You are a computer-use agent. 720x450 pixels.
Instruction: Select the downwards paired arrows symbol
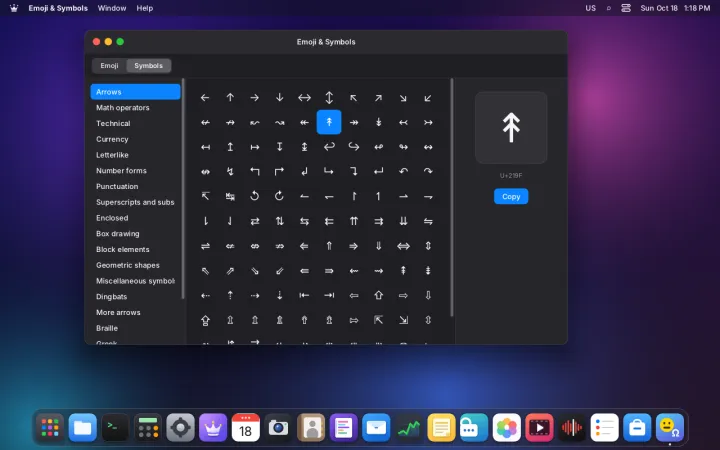(x=404, y=221)
